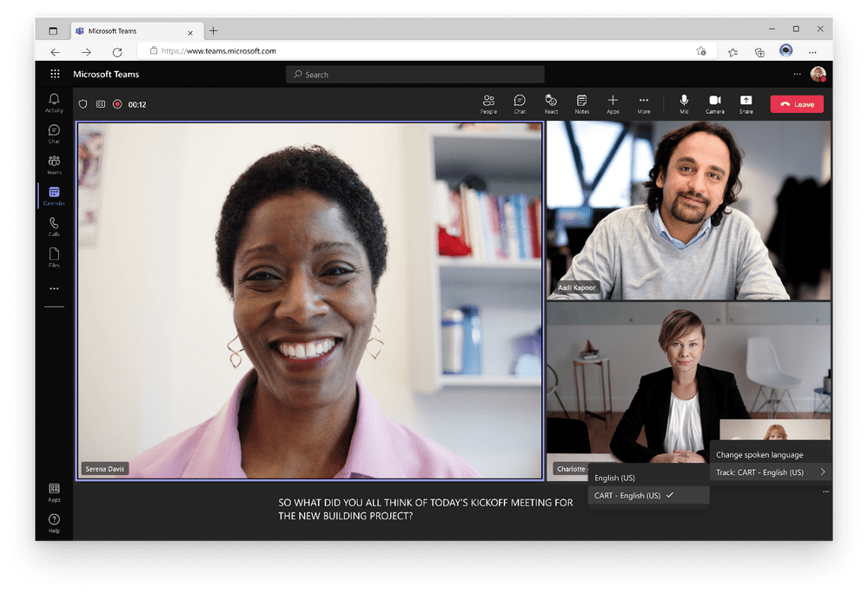
Task: Expand the Track: CART - English (US) submenu
Action: [770, 472]
